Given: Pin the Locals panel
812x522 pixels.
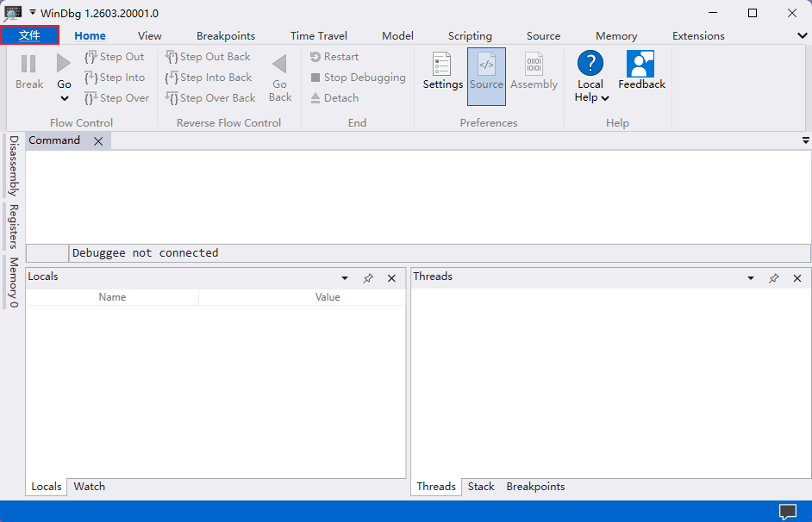Looking at the screenshot, I should click(368, 278).
